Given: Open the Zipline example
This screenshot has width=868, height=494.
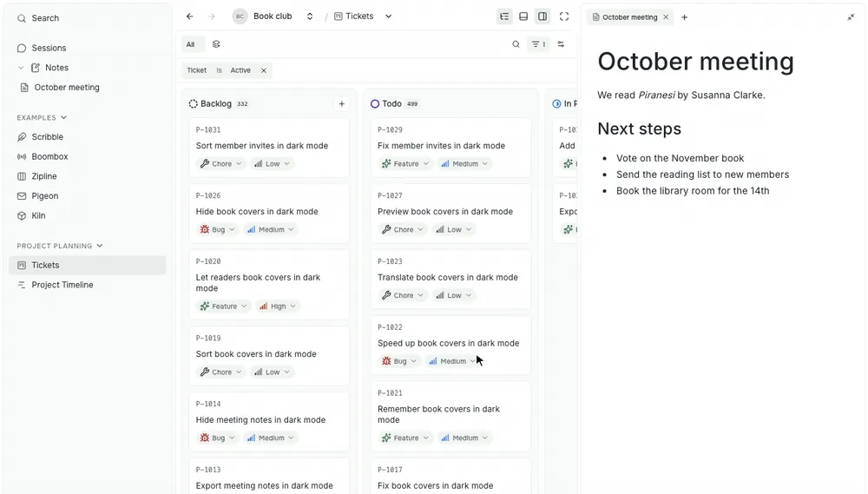Looking at the screenshot, I should 43,176.
